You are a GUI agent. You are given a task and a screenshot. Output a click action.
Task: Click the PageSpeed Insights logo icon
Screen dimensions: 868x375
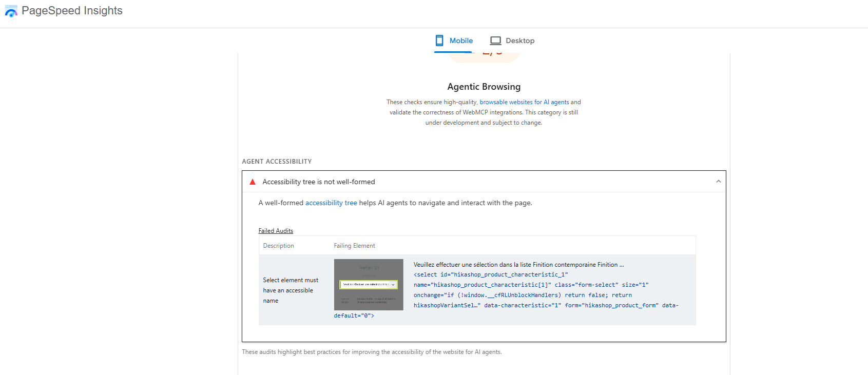point(11,11)
